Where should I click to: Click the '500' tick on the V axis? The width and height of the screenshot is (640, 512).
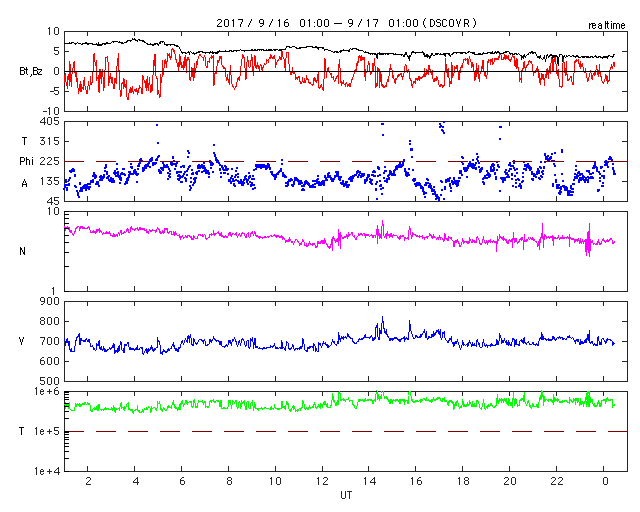tap(49, 381)
